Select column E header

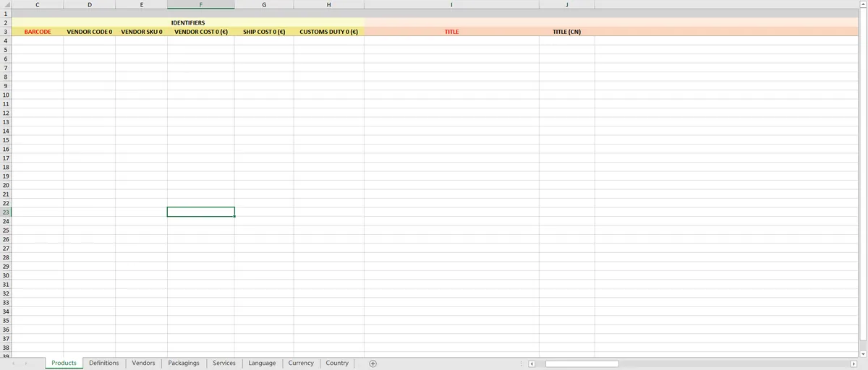[x=141, y=4]
